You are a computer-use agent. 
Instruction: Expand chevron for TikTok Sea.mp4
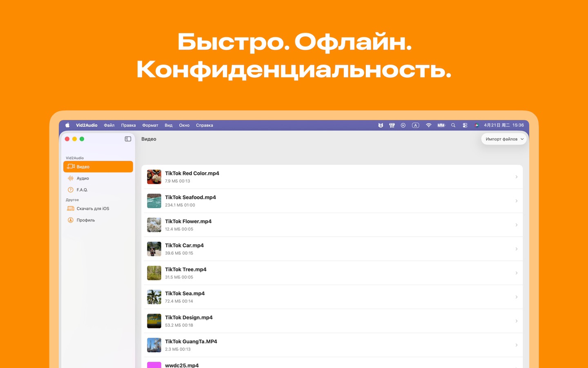pos(517,297)
